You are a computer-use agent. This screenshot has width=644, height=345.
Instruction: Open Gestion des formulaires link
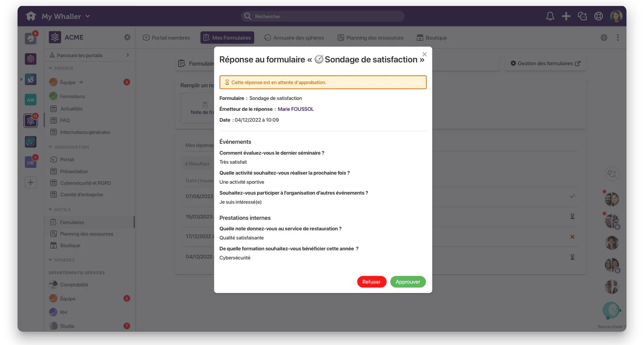pyautogui.click(x=545, y=63)
